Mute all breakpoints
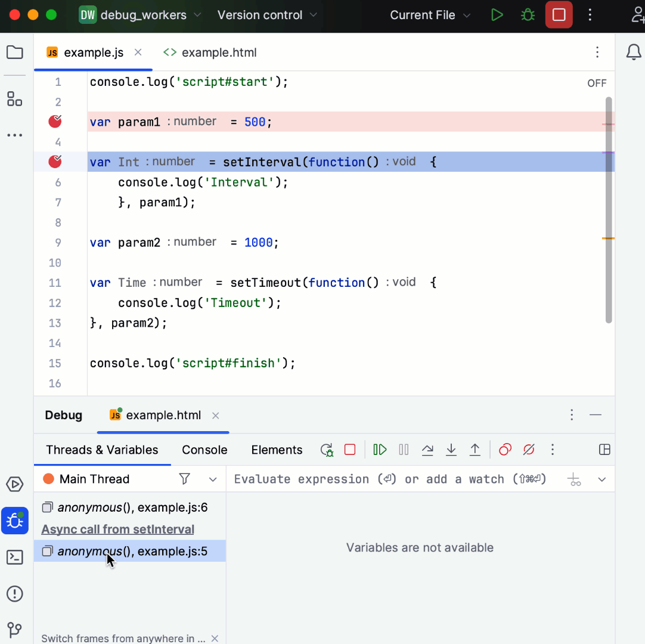The width and height of the screenshot is (645, 644). (x=529, y=450)
